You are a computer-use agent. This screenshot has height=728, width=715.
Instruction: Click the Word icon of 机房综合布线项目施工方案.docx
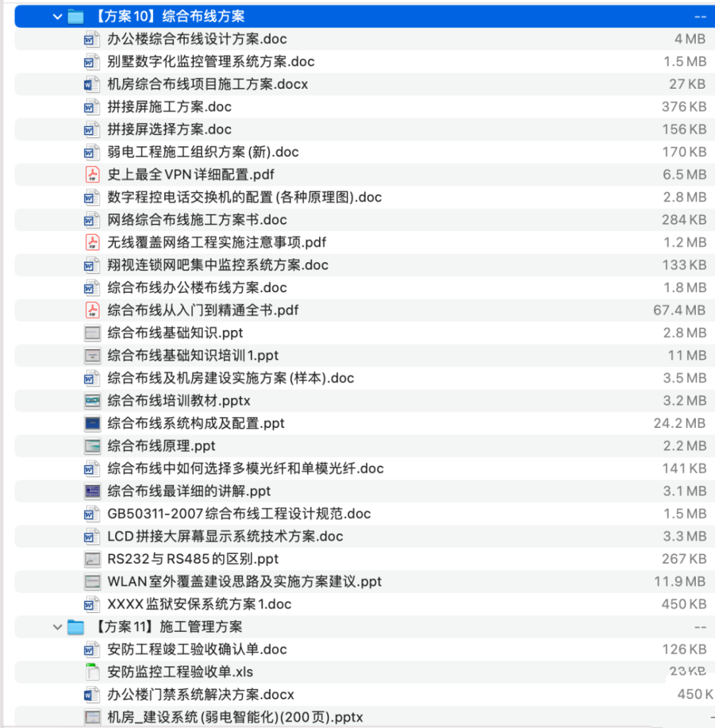pos(92,84)
